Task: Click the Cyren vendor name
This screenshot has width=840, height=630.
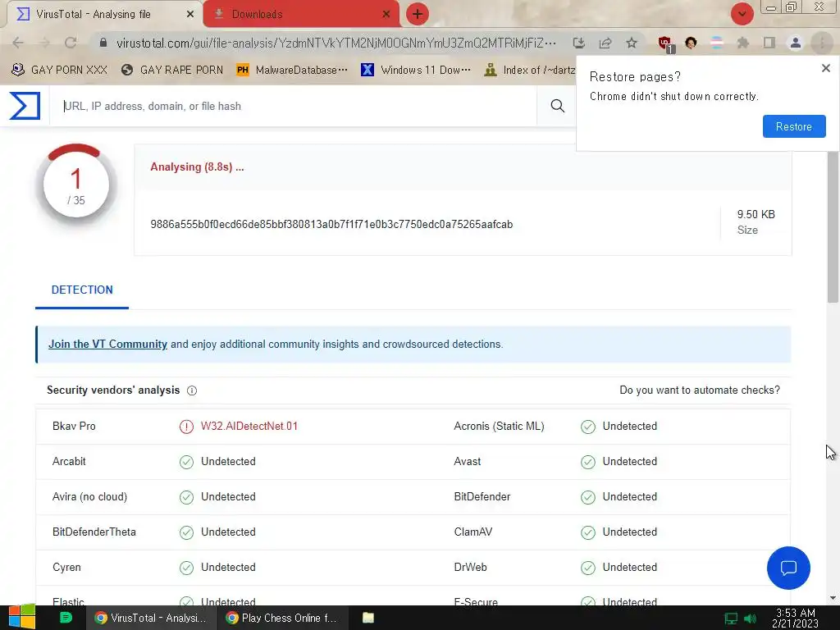Action: point(66,568)
